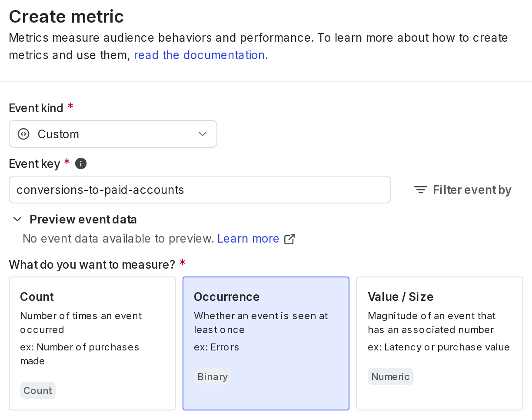Click the filter icon next to Filter event by
The height and width of the screenshot is (420, 532).
click(x=420, y=190)
